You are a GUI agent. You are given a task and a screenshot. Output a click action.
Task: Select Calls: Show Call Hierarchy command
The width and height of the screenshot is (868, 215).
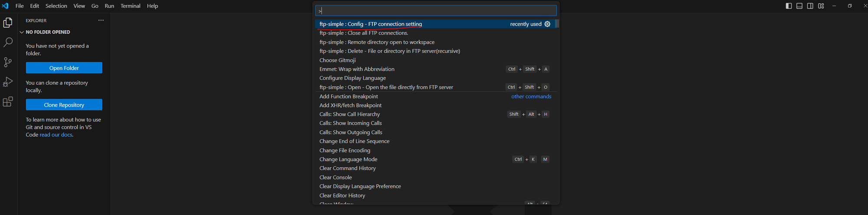(x=435, y=114)
